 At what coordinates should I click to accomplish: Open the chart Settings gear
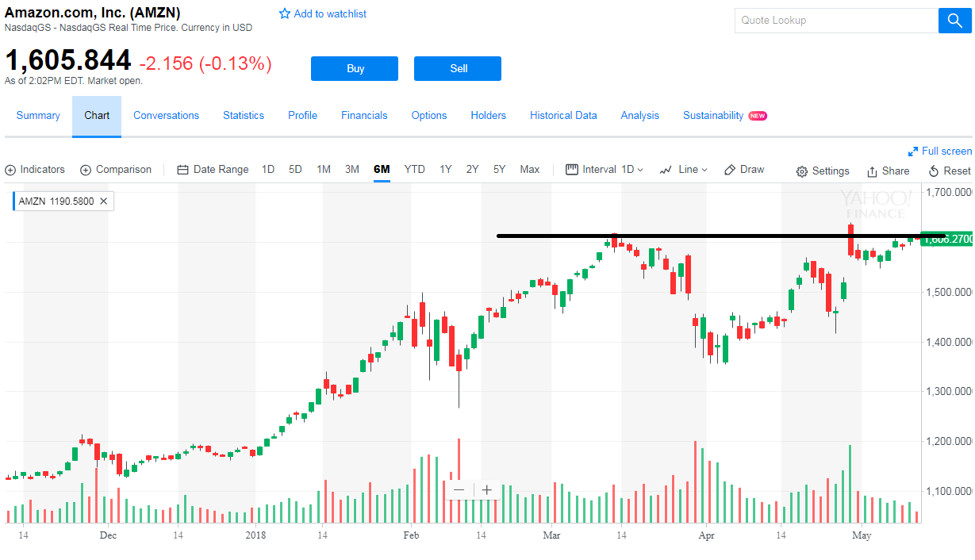pyautogui.click(x=823, y=169)
